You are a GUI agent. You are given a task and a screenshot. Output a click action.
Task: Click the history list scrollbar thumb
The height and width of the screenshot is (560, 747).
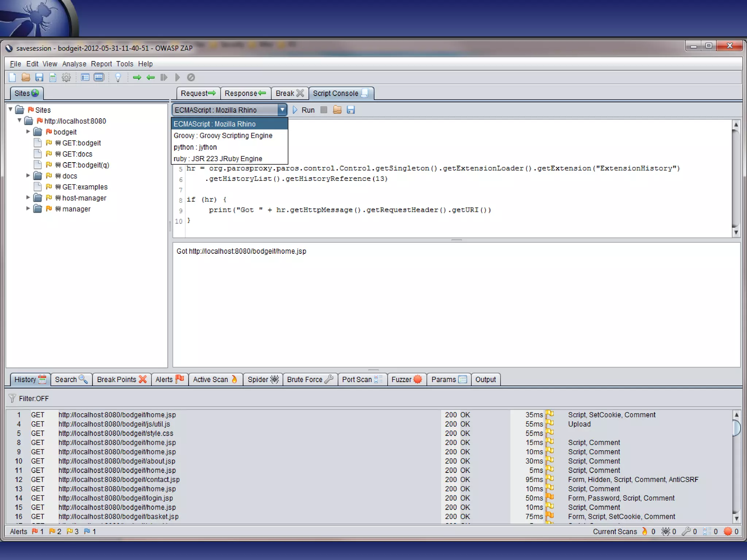tap(736, 428)
